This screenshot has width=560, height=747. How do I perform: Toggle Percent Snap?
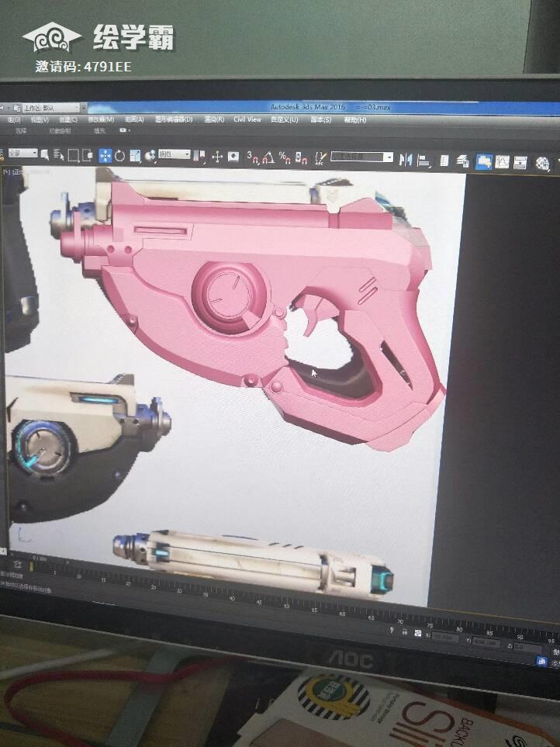(285, 157)
